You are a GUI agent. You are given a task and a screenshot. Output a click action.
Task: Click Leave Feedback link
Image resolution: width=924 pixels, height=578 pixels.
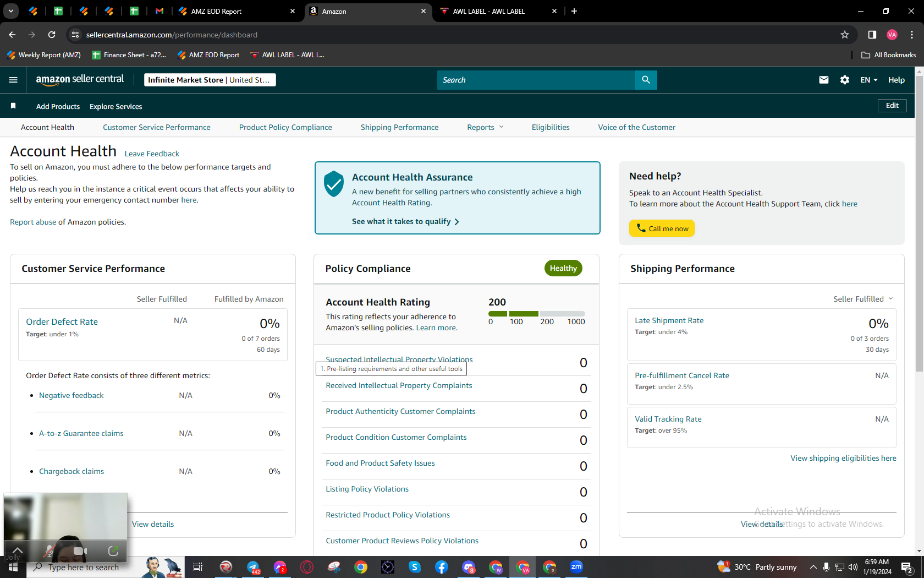tap(152, 154)
